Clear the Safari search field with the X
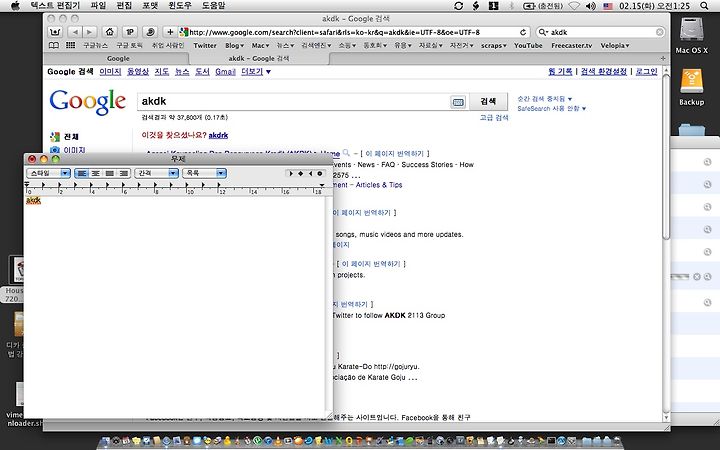720x450 pixels. tap(659, 32)
